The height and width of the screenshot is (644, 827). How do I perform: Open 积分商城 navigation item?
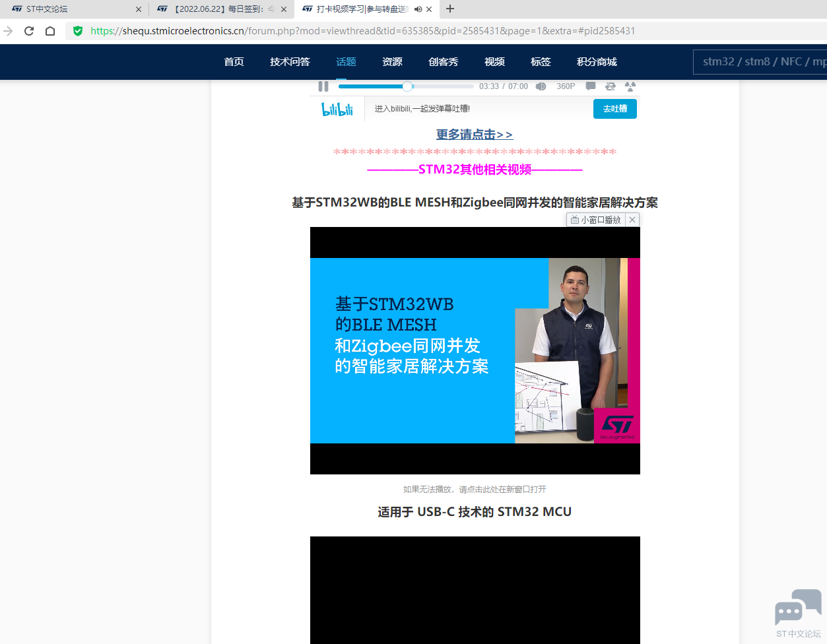597,61
